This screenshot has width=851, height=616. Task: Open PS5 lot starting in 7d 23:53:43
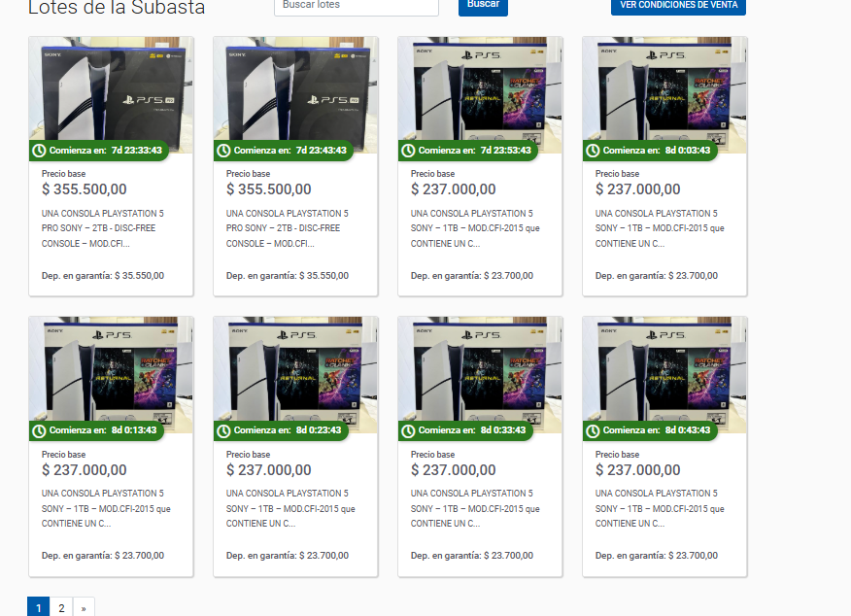(x=480, y=95)
